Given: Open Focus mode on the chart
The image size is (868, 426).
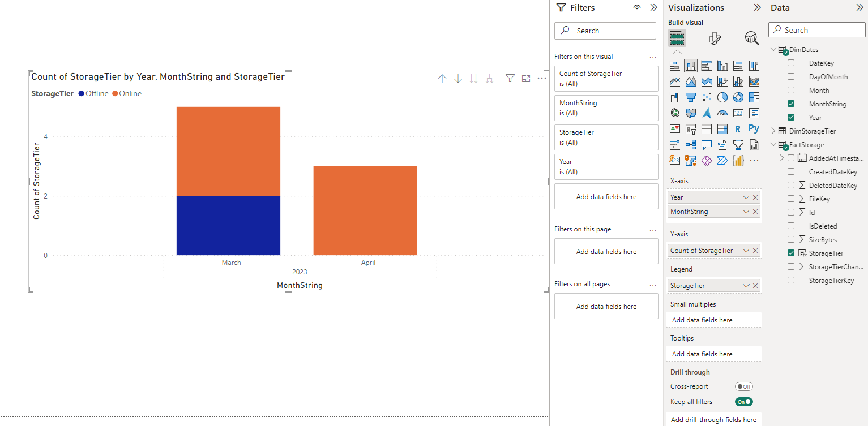Looking at the screenshot, I should click(526, 79).
